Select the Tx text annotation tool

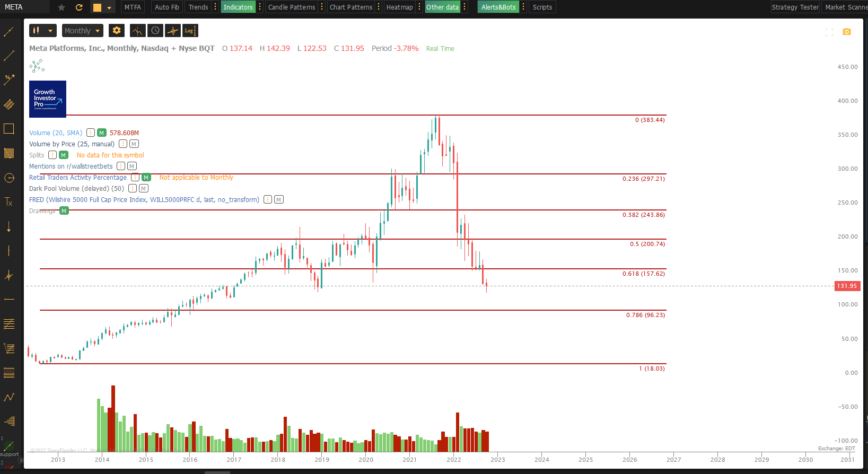pyautogui.click(x=9, y=202)
